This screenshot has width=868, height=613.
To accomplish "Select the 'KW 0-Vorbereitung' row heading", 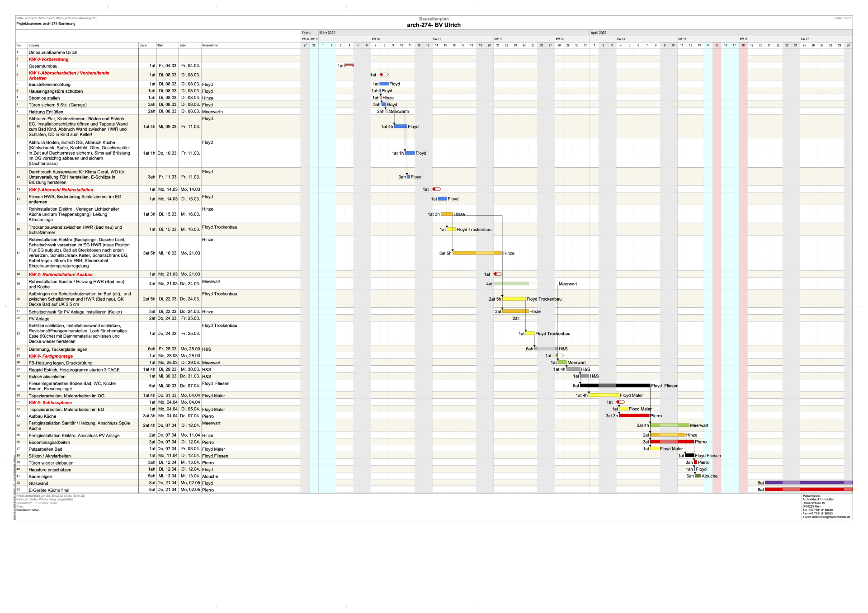I will click(48, 59).
